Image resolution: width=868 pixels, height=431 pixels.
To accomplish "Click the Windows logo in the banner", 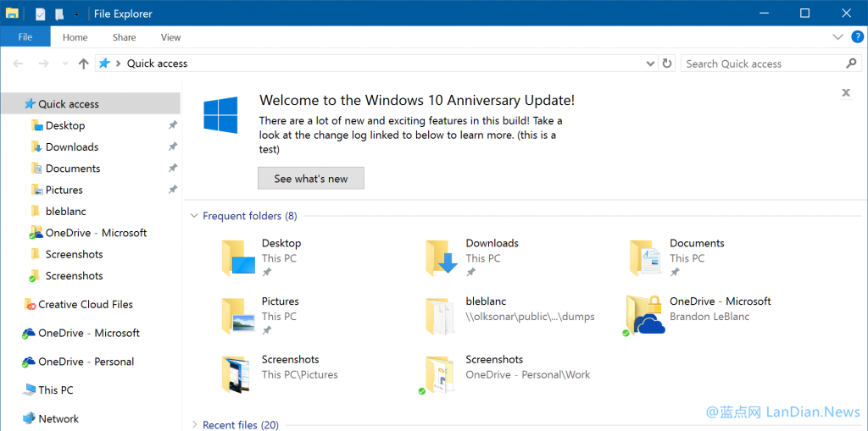I will click(221, 114).
